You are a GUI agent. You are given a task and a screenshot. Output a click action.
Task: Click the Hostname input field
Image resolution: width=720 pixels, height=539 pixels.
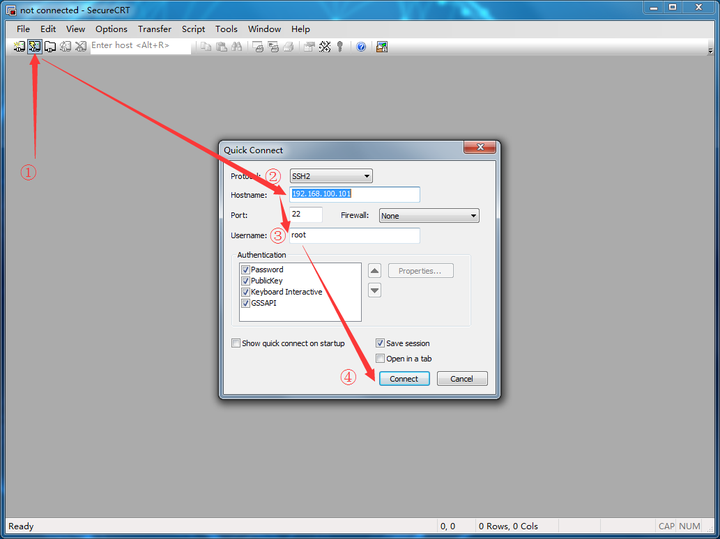[354, 194]
